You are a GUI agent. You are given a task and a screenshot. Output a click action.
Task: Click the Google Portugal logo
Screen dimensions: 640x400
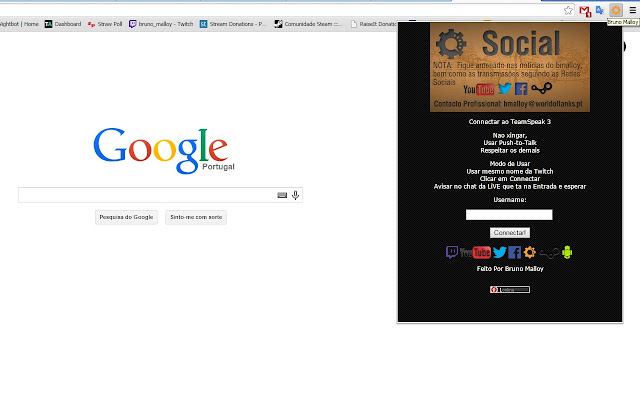(164, 150)
